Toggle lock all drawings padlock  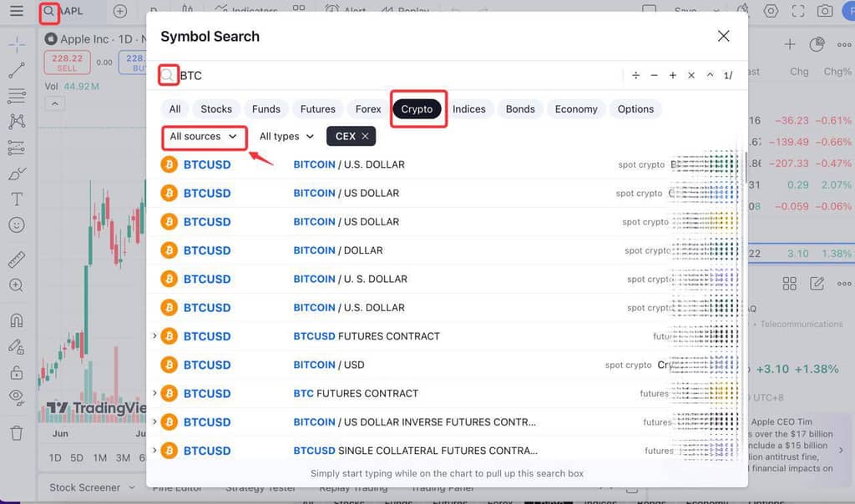click(x=17, y=371)
